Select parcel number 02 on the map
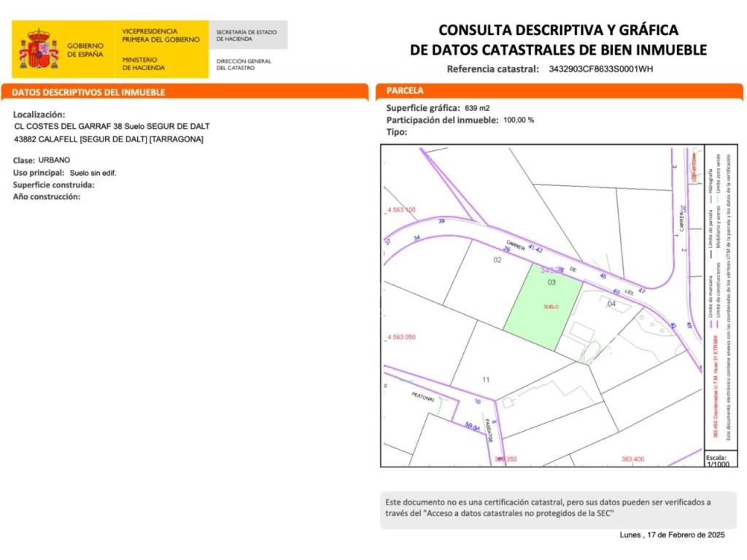Image resolution: width=747 pixels, height=560 pixels. 498,260
